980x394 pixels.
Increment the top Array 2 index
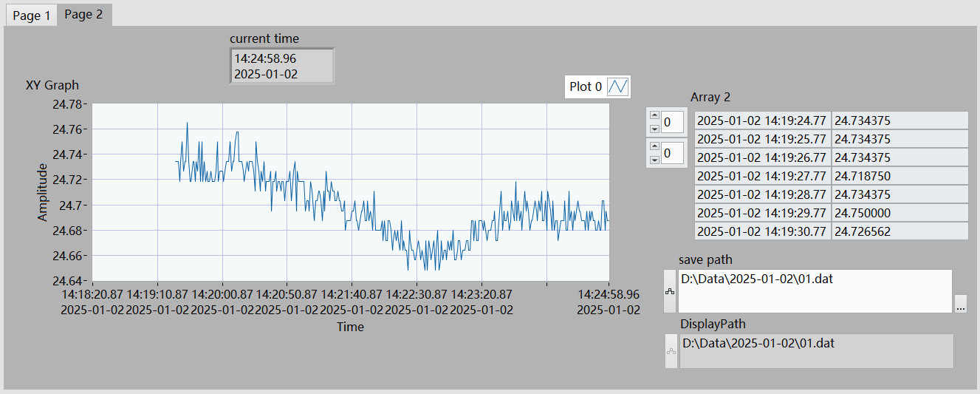pyautogui.click(x=654, y=115)
